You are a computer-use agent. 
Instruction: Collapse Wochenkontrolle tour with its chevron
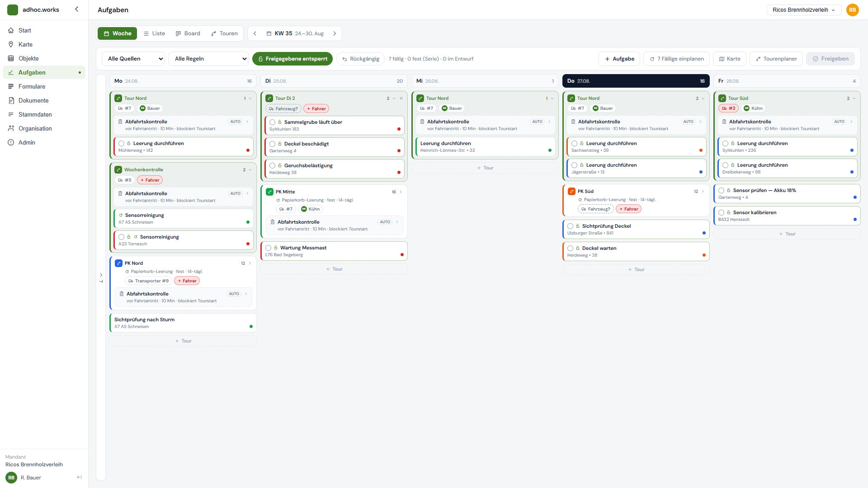click(x=250, y=170)
